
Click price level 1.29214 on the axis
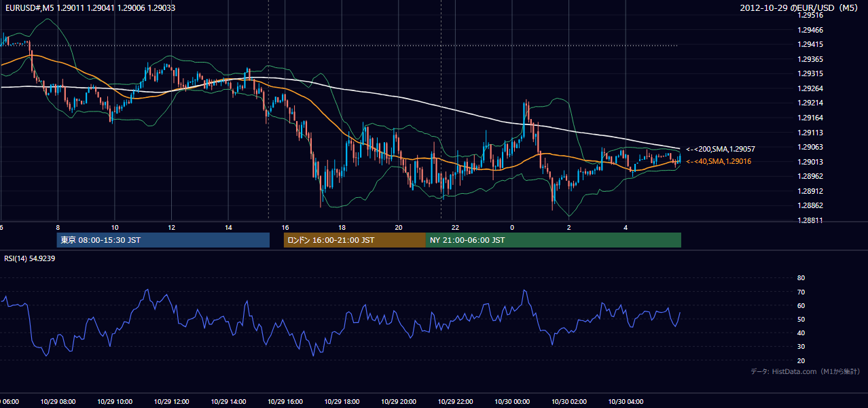coord(810,103)
